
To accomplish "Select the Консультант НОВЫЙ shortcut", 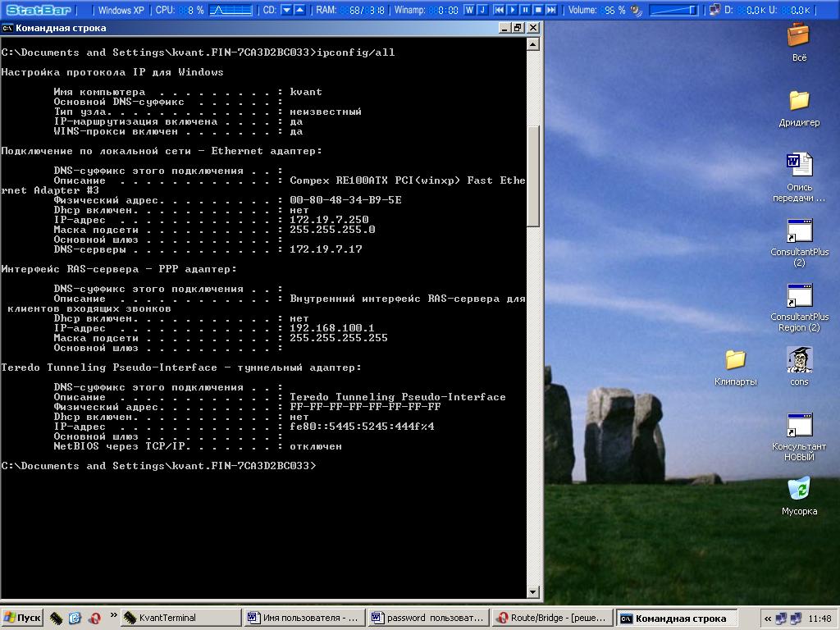I will coord(799,436).
